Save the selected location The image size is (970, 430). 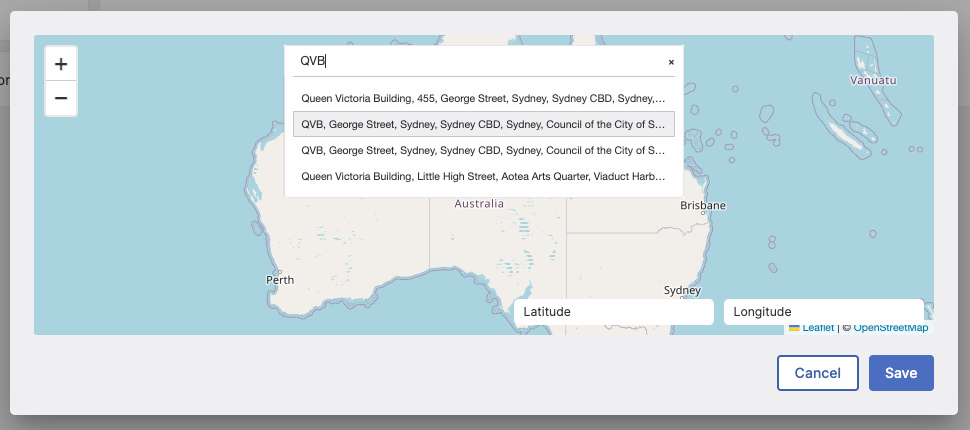click(x=900, y=373)
